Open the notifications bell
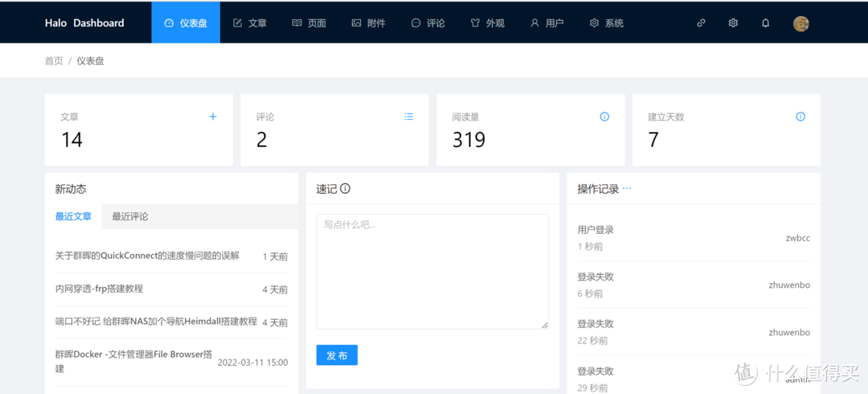This screenshot has width=868, height=394. [766, 23]
